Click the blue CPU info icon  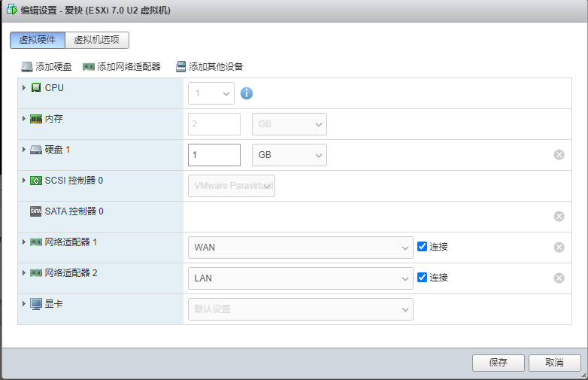tap(247, 93)
